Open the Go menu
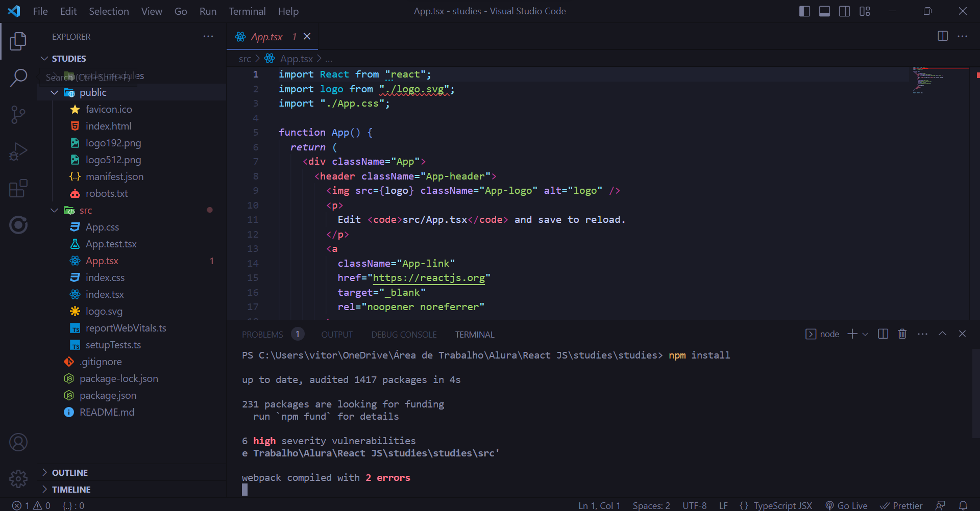980x511 pixels. 181,11
